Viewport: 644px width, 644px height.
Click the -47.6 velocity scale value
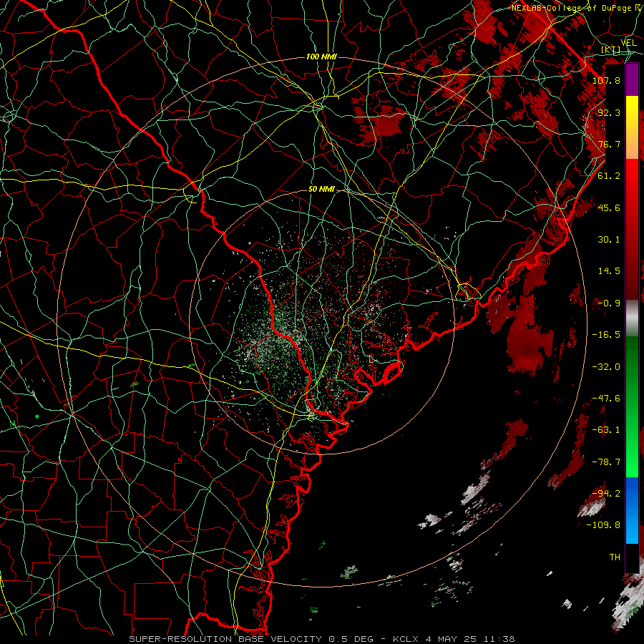606,399
